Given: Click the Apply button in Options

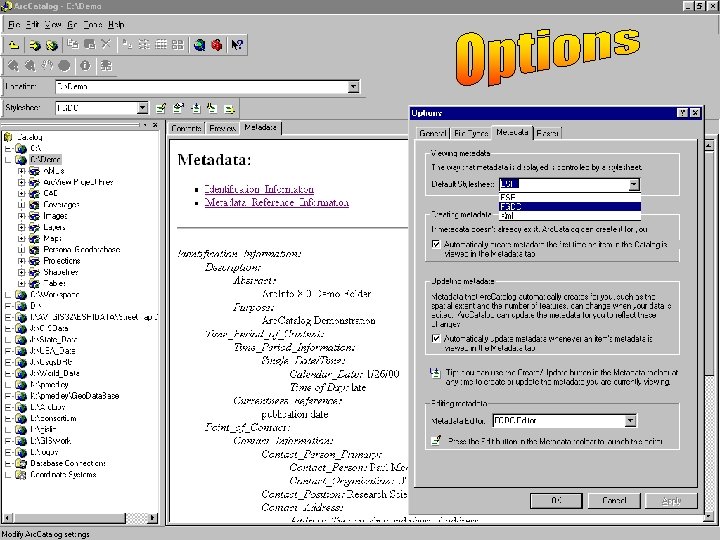Looking at the screenshot, I should tap(671, 501).
